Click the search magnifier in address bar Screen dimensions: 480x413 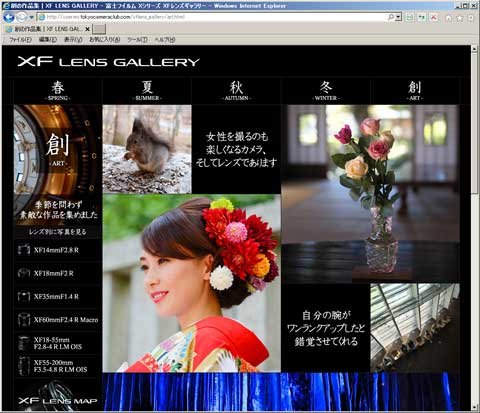[391, 17]
